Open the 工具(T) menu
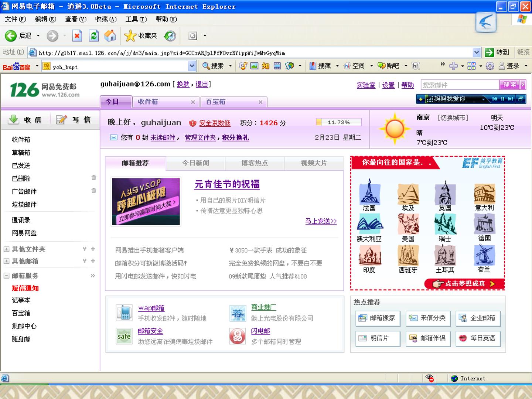This screenshot has height=399, width=532. [x=136, y=19]
